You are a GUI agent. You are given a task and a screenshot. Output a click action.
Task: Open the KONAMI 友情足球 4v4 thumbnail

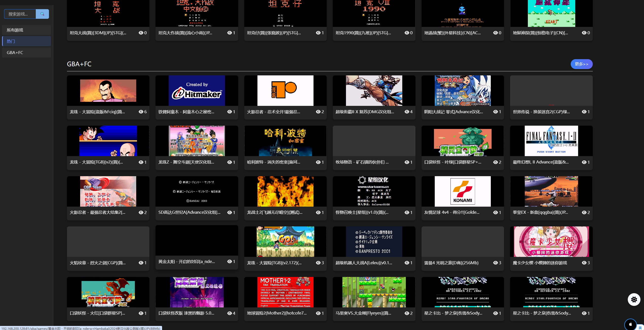[463, 191]
